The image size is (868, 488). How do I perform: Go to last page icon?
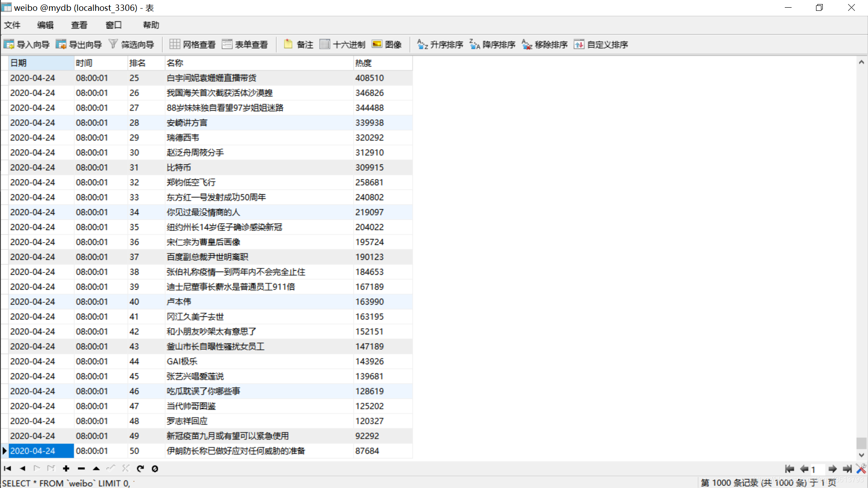point(847,469)
